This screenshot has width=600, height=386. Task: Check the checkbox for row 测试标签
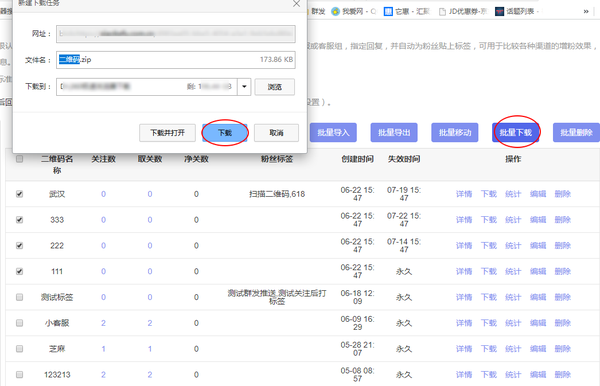pyautogui.click(x=20, y=297)
